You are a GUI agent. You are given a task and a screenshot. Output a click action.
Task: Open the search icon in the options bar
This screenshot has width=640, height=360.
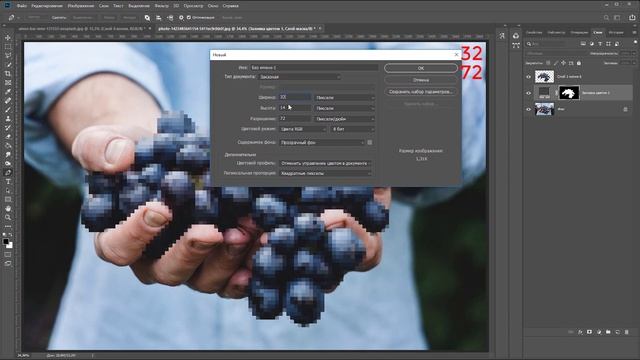click(606, 18)
